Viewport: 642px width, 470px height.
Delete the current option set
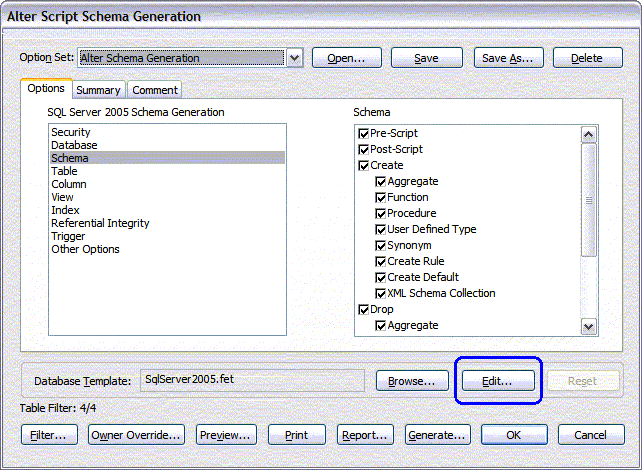(587, 58)
